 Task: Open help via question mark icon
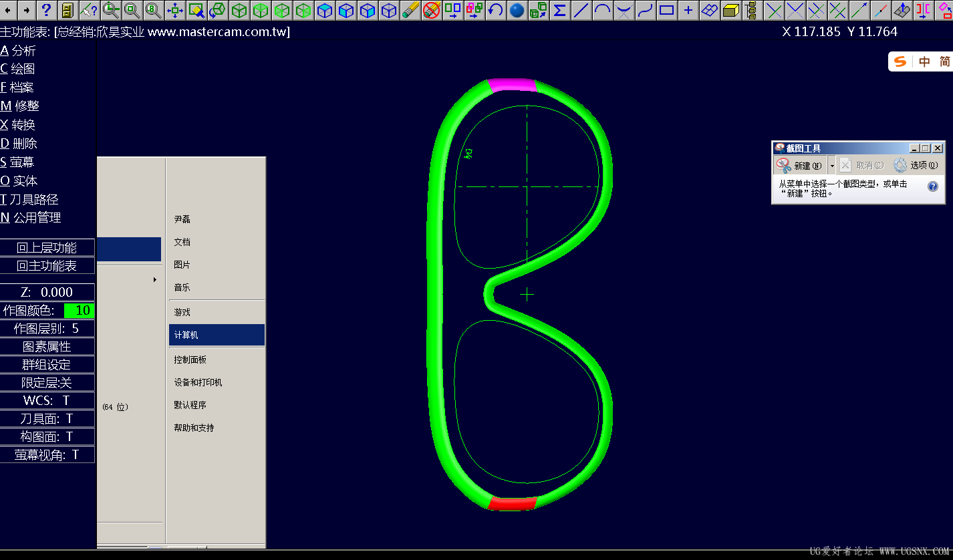tap(46, 10)
